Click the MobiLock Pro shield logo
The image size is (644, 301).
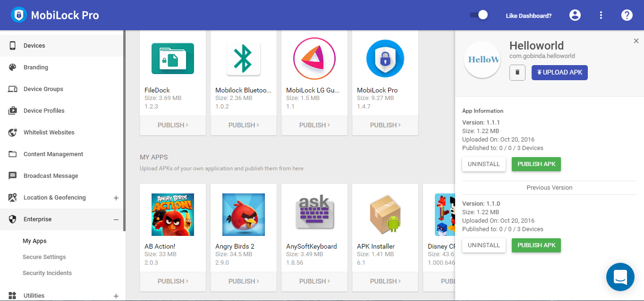tap(19, 15)
